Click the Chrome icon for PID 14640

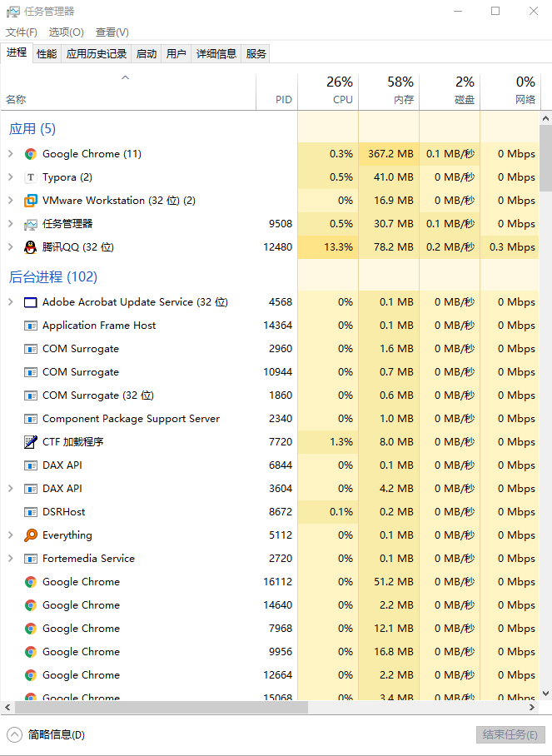pyautogui.click(x=30, y=605)
